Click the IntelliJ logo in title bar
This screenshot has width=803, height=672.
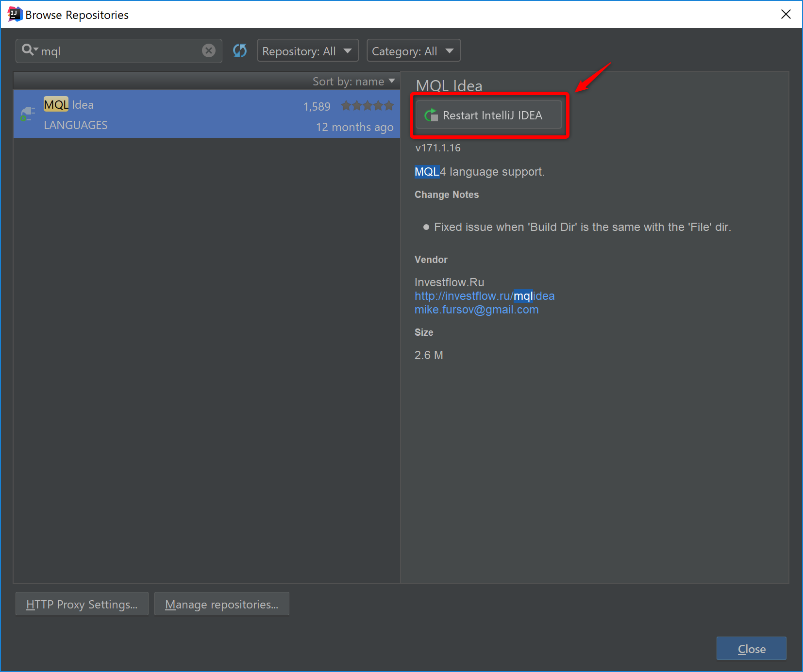coord(15,15)
